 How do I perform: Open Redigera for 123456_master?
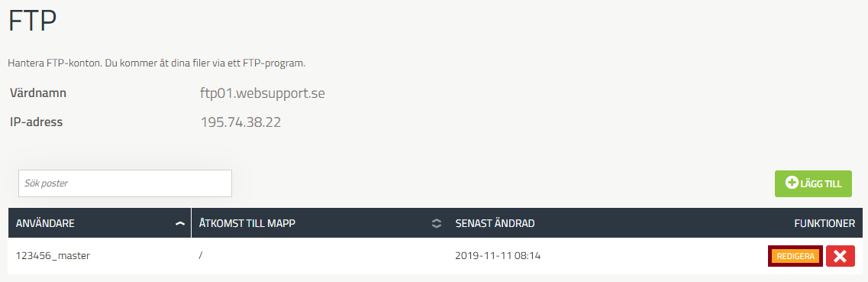click(x=795, y=256)
